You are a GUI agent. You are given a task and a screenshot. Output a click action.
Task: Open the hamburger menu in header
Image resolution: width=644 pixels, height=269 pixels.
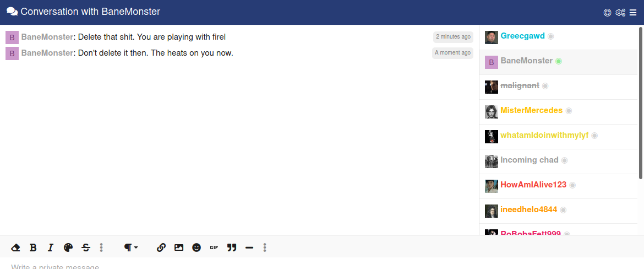pos(633,12)
